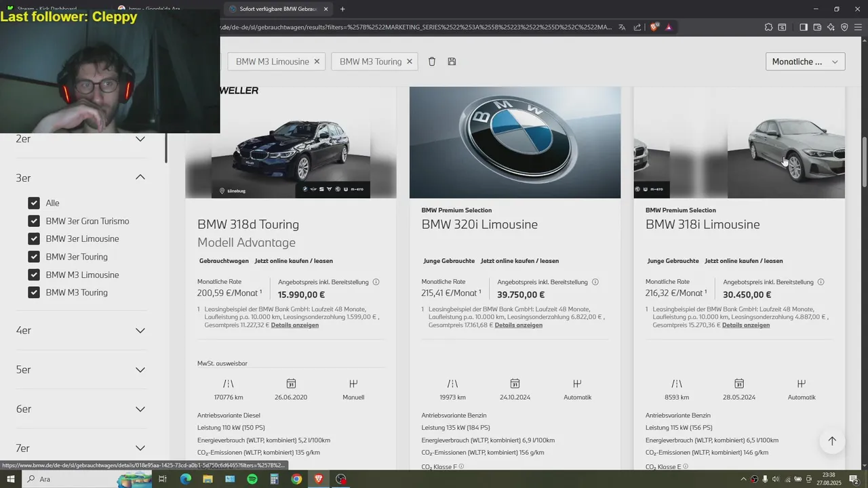Uncheck BMW M3 Touring checkbox
868x488 pixels.
34,293
